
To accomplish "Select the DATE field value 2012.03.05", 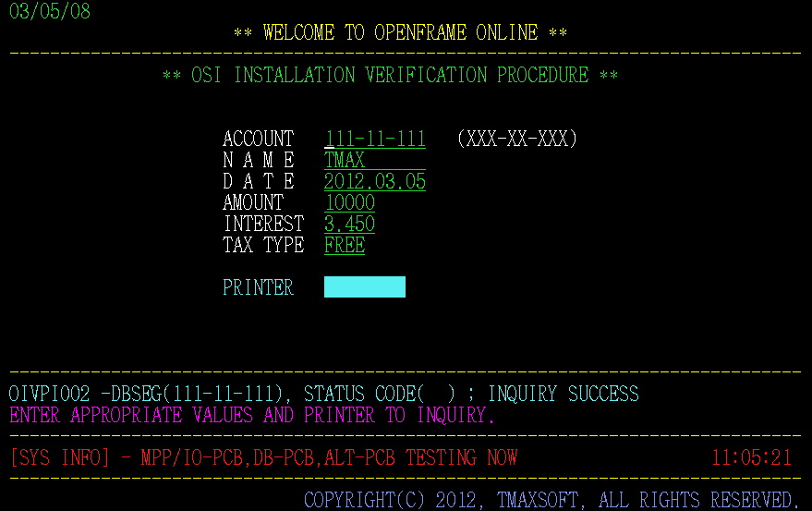I will tap(375, 182).
